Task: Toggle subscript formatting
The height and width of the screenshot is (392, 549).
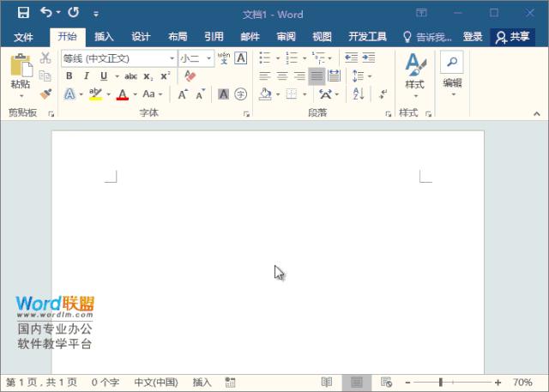Action: pyautogui.click(x=148, y=76)
